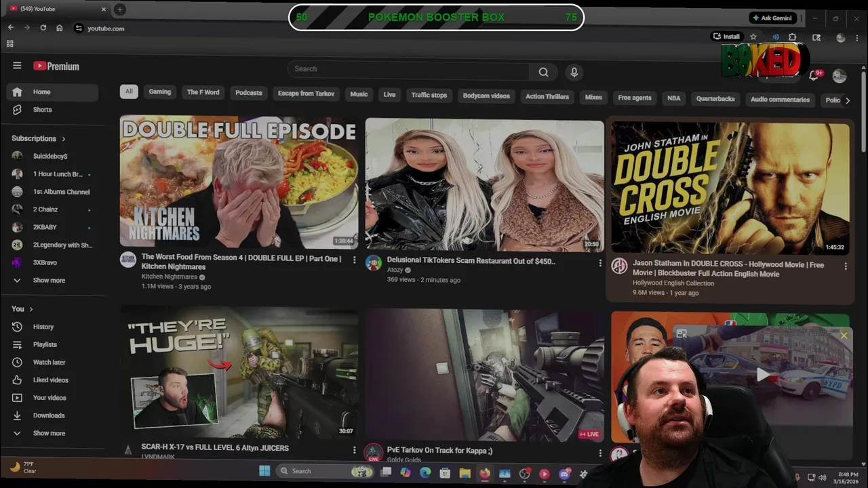
Task: Open Delusional TikTokers Scam Restaurant video title
Action: (x=471, y=261)
